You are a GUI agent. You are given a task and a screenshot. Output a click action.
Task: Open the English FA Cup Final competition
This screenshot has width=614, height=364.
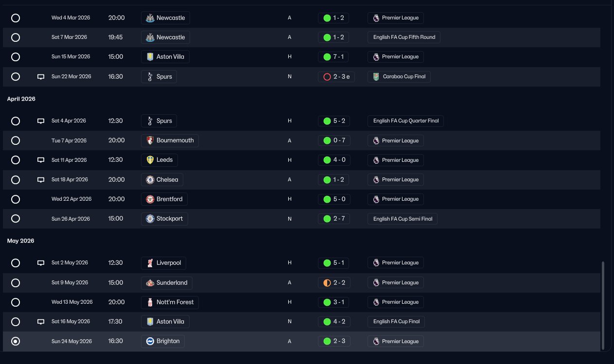coord(397,322)
